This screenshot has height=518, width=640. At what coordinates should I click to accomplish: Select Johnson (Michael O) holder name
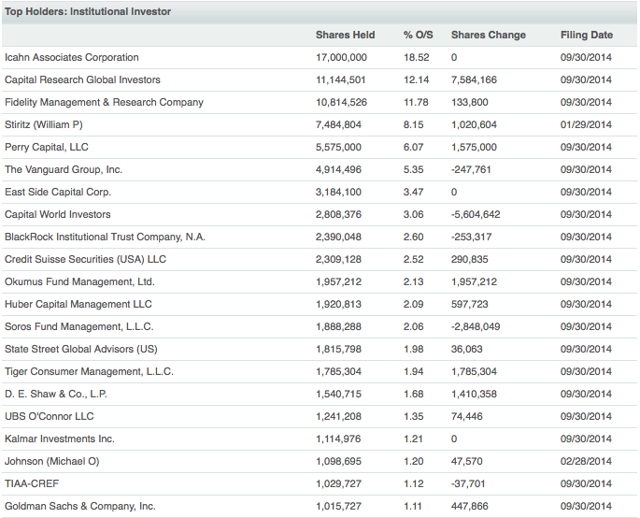52,461
